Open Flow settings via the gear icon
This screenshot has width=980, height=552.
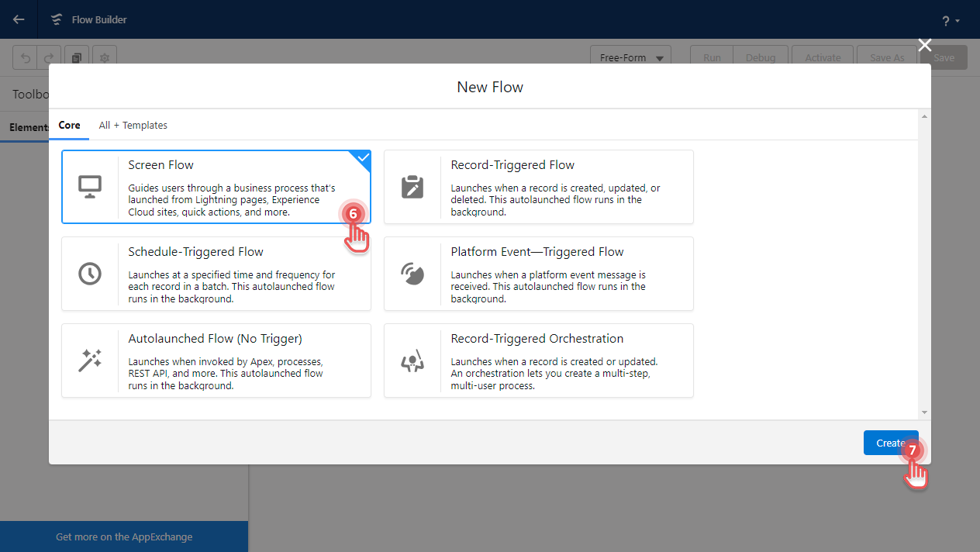105,57
